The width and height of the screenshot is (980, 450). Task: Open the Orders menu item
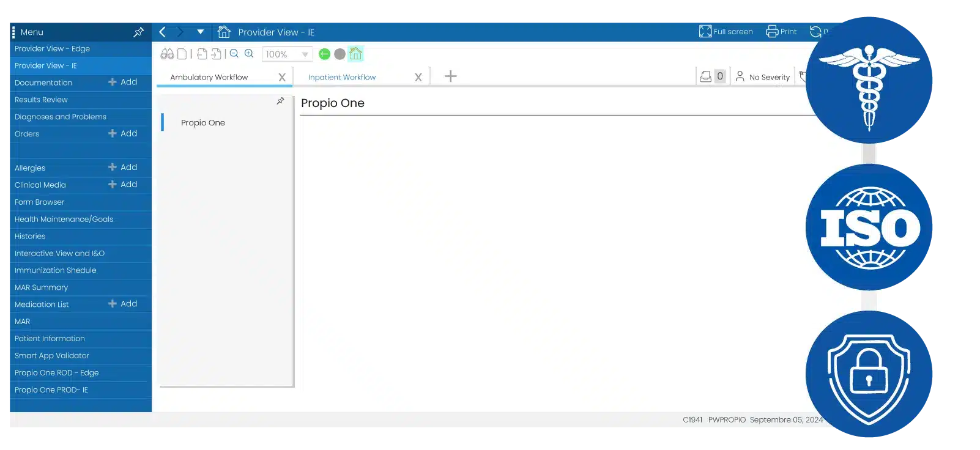coord(27,134)
